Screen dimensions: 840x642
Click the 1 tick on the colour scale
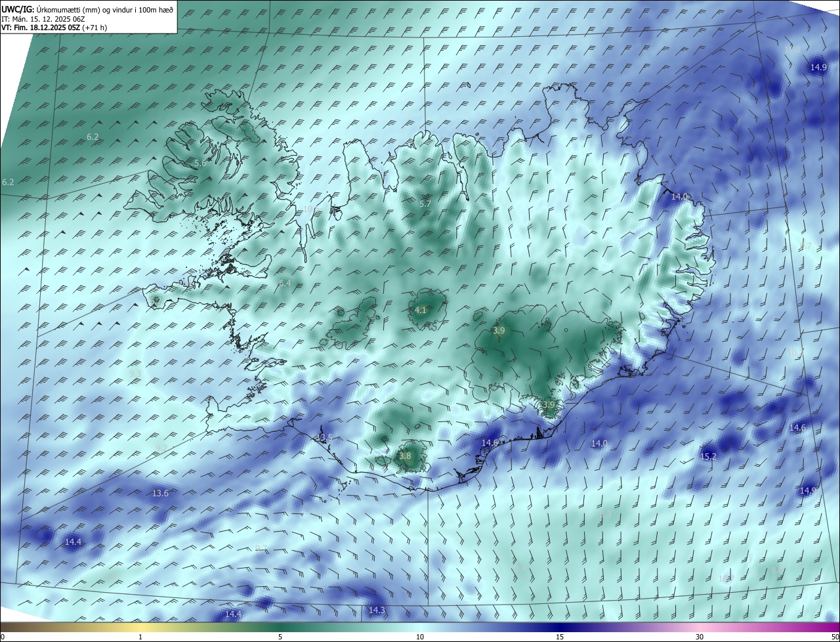[140, 637]
